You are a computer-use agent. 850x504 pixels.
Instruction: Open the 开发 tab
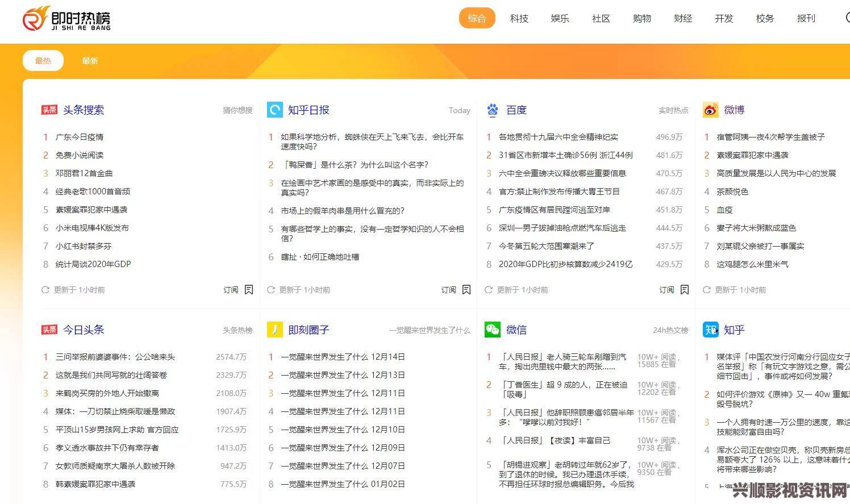point(724,18)
